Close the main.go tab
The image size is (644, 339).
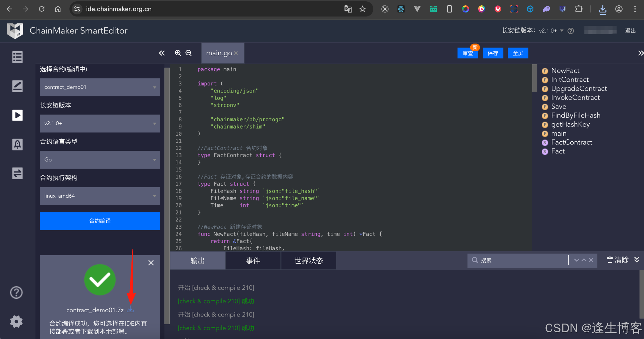point(236,53)
